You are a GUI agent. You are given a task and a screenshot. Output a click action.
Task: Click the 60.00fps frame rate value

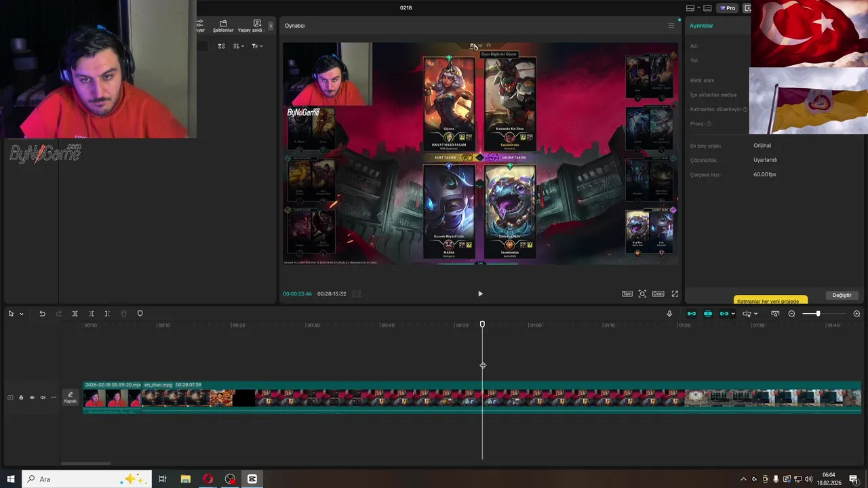click(x=765, y=174)
